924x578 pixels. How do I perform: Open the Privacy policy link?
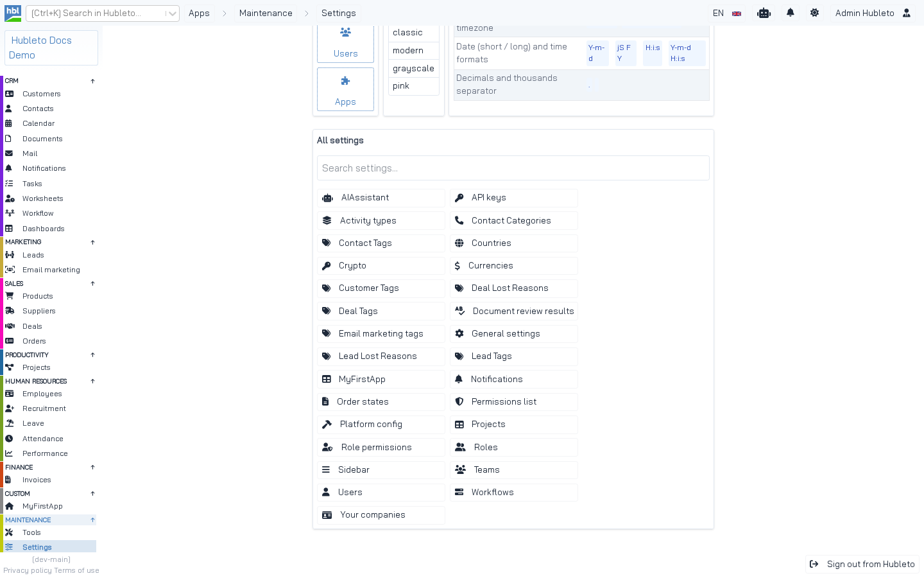coord(28,570)
